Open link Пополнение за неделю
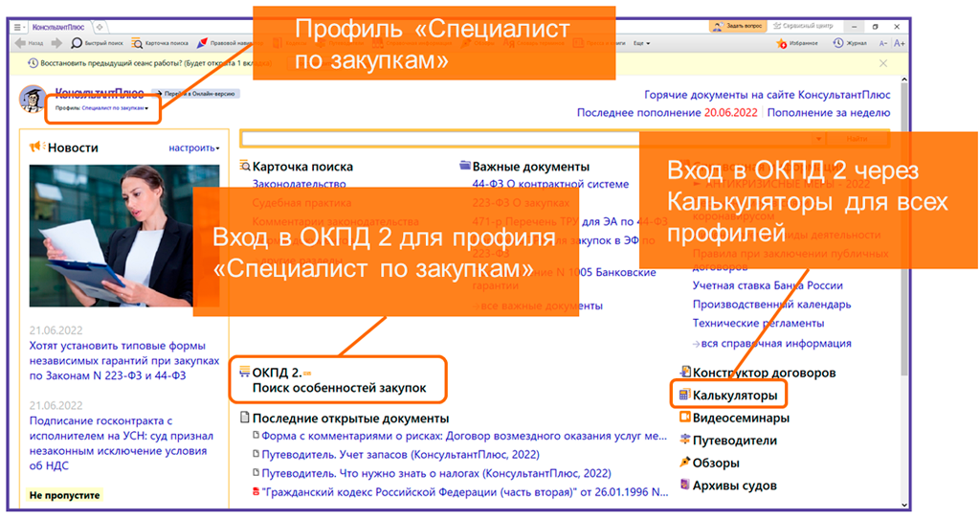The height and width of the screenshot is (521, 980). tap(829, 112)
